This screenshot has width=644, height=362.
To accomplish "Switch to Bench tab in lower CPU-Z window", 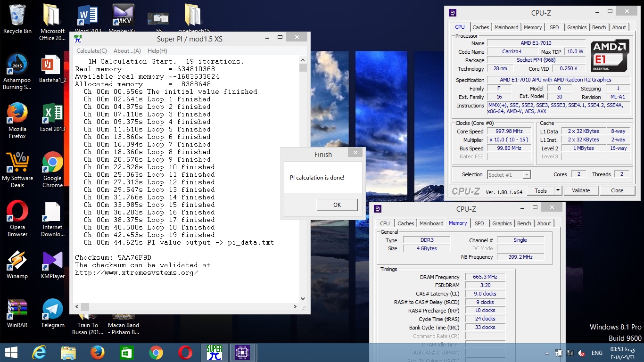I will [524, 223].
